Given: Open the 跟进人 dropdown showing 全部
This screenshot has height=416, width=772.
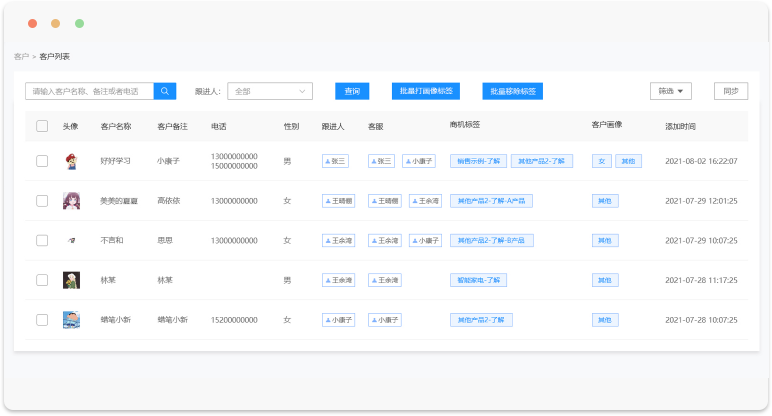Looking at the screenshot, I should pyautogui.click(x=270, y=91).
